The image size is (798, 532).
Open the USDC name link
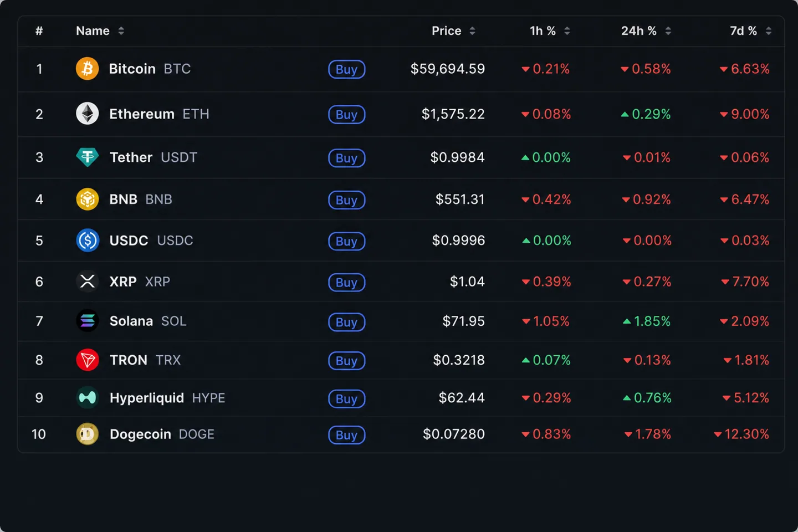pos(151,241)
